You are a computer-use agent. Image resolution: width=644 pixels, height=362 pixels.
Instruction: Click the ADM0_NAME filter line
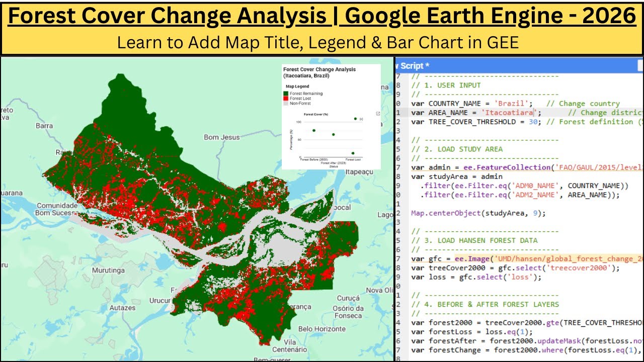click(x=524, y=186)
